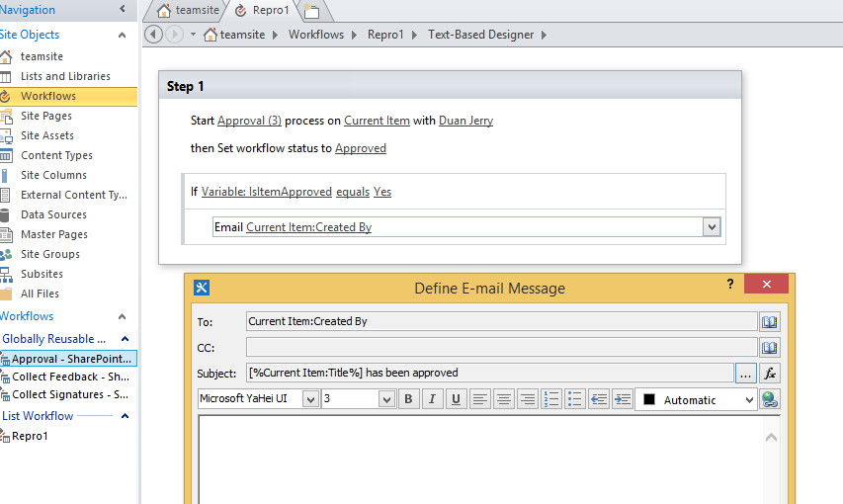
Task: Click in the Subject input field
Action: pyautogui.click(x=490, y=373)
